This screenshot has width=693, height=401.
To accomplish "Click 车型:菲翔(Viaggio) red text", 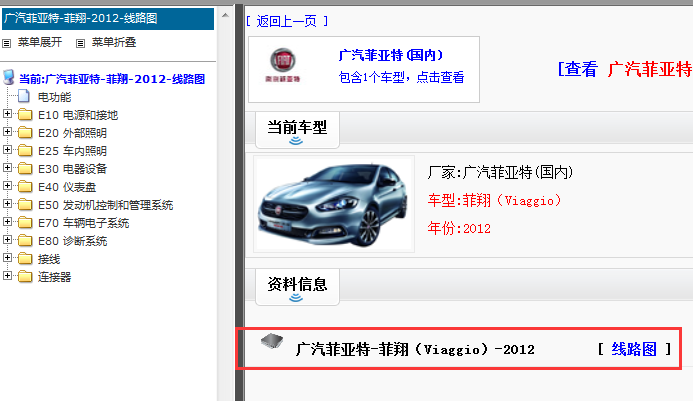I will (x=494, y=201).
